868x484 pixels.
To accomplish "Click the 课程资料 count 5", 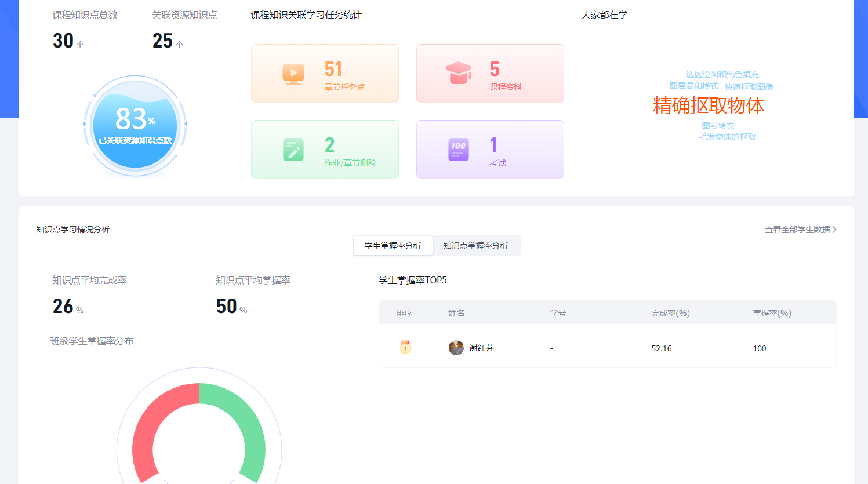I will (x=495, y=69).
